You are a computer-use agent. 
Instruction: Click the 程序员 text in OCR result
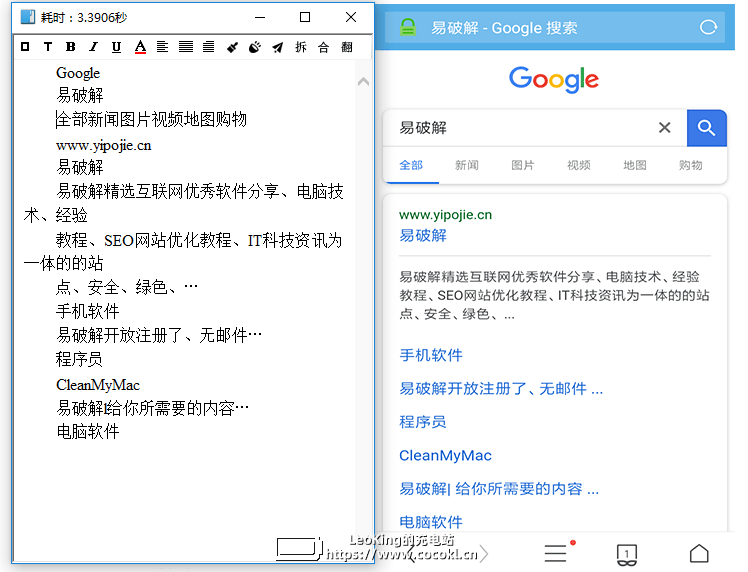tap(79, 359)
